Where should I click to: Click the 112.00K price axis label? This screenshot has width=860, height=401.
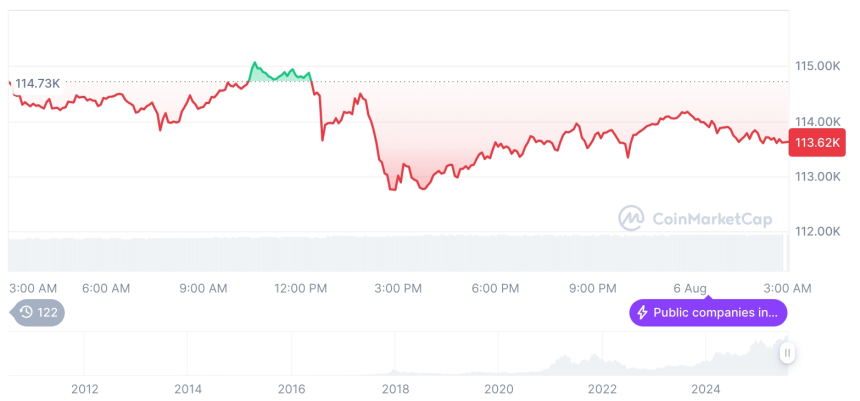[x=817, y=231]
